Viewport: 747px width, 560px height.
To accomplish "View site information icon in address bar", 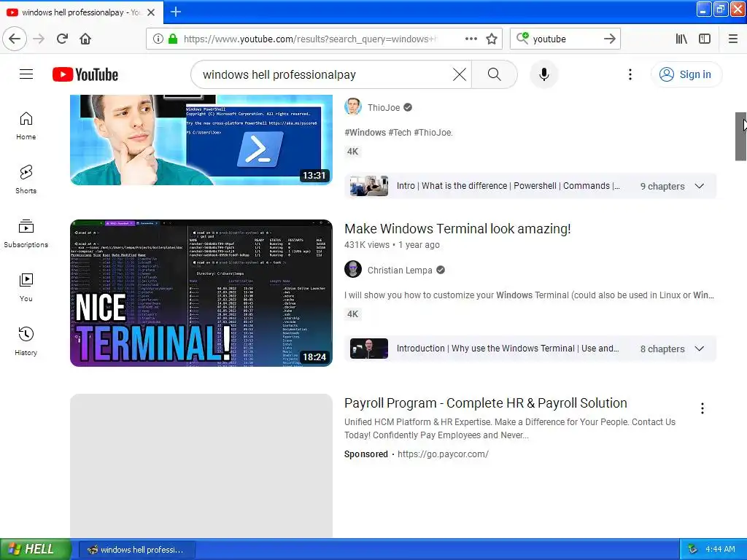I will coord(158,39).
